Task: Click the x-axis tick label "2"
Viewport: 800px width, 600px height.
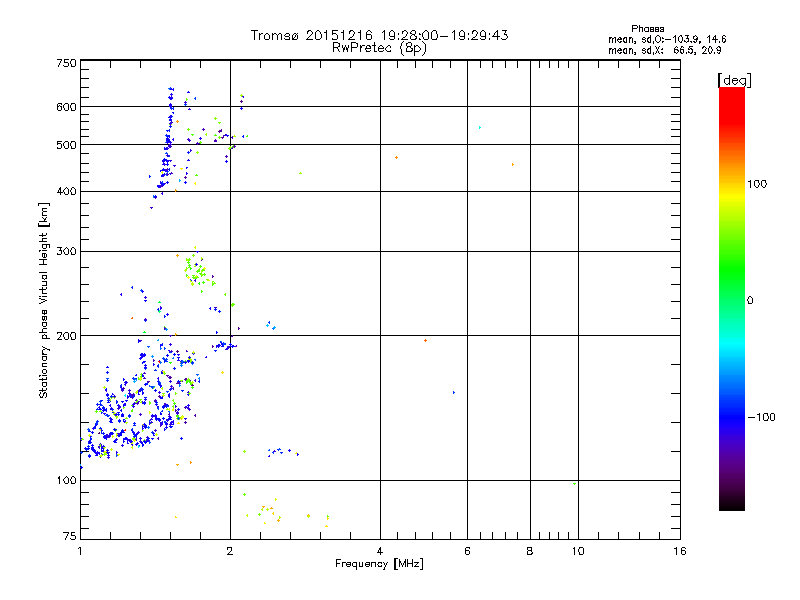Action: (x=230, y=551)
